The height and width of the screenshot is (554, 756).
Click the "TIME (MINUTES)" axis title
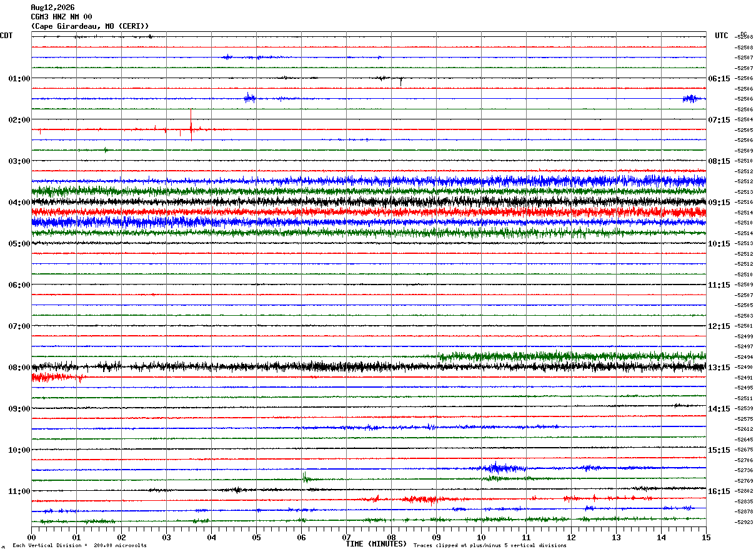(x=376, y=544)
